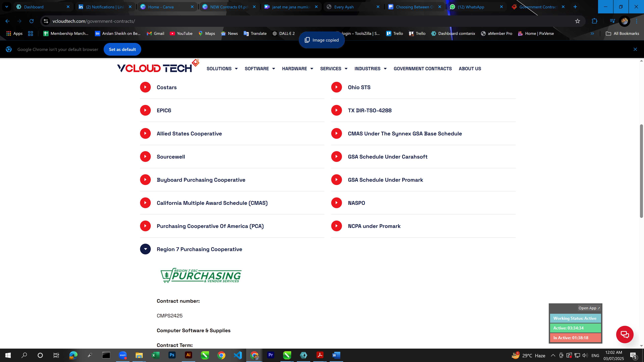Open a new browser tab

(575, 7)
